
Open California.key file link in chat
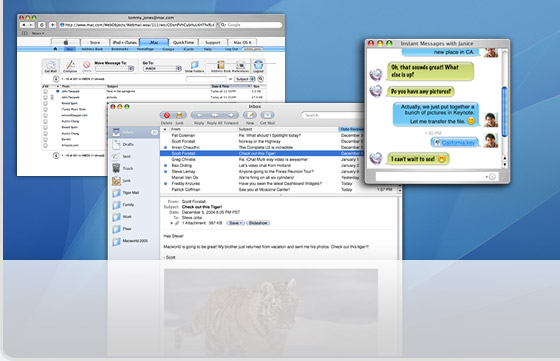click(x=458, y=143)
